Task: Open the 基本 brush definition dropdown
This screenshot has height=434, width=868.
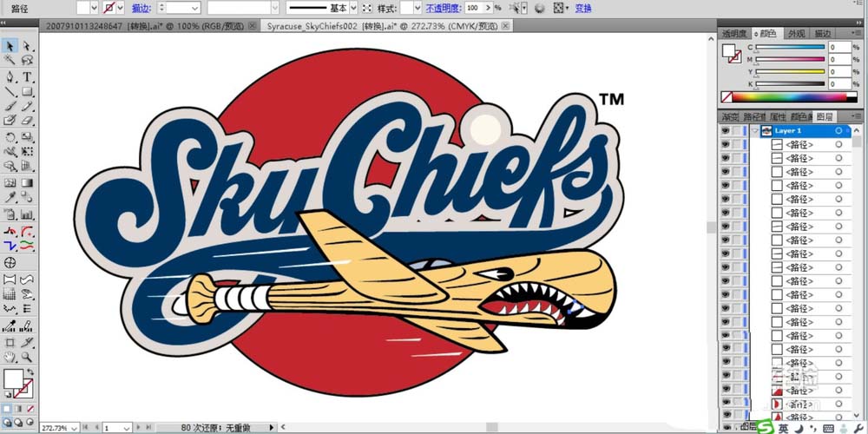Action: [353, 8]
